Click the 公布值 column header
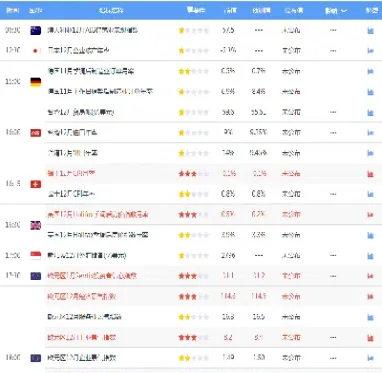 (x=294, y=11)
